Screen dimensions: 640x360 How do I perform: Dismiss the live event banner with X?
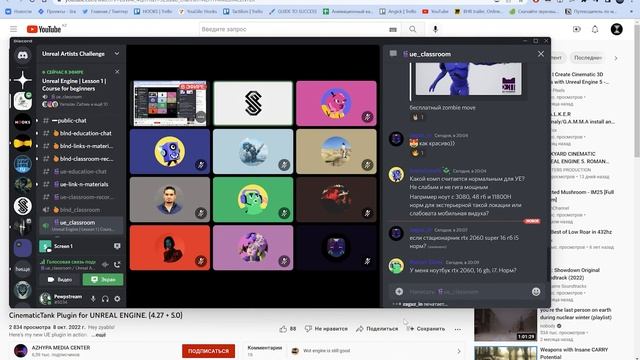(117, 72)
